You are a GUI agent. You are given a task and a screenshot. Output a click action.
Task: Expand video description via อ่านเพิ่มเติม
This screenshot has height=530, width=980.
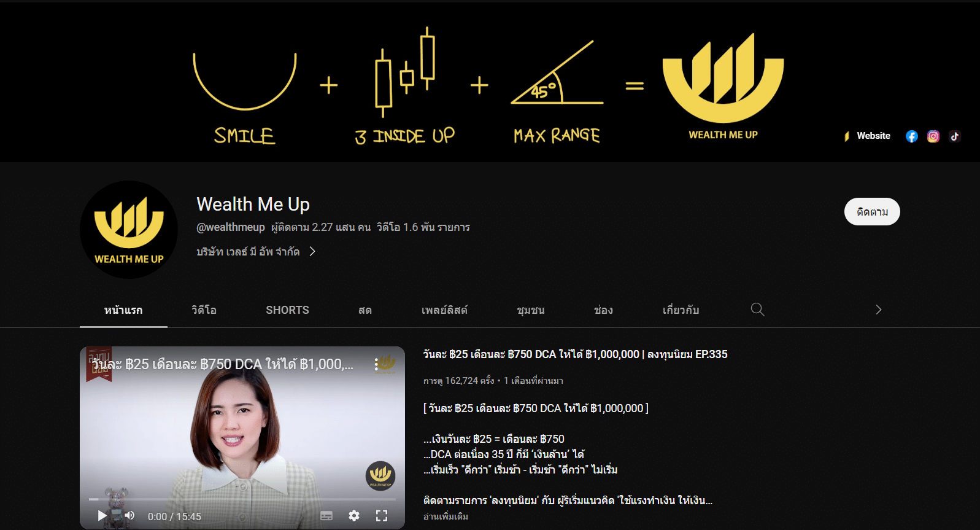pyautogui.click(x=446, y=516)
